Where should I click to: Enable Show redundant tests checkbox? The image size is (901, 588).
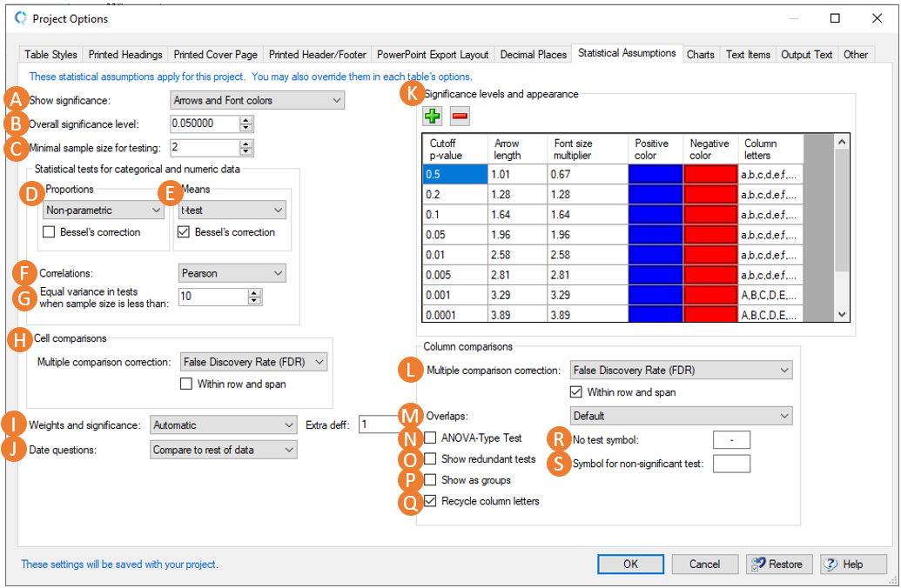point(430,458)
